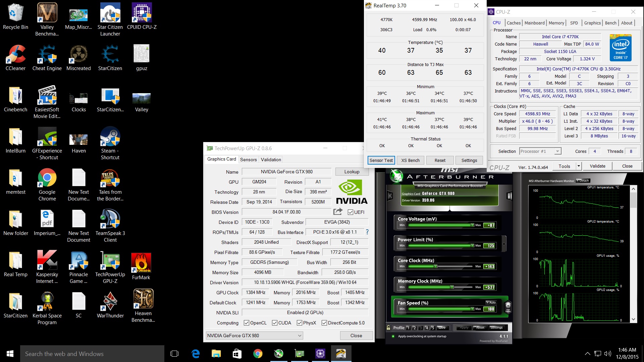Select the Valley Benchmark desktop shortcut
Image resolution: width=644 pixels, height=362 pixels.
(x=47, y=19)
